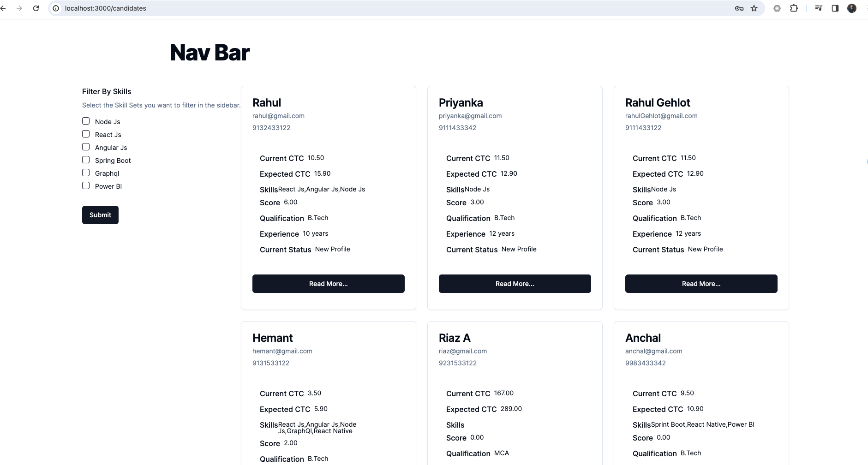
Task: Click Hemant's Score value 2.00
Action: (x=291, y=443)
